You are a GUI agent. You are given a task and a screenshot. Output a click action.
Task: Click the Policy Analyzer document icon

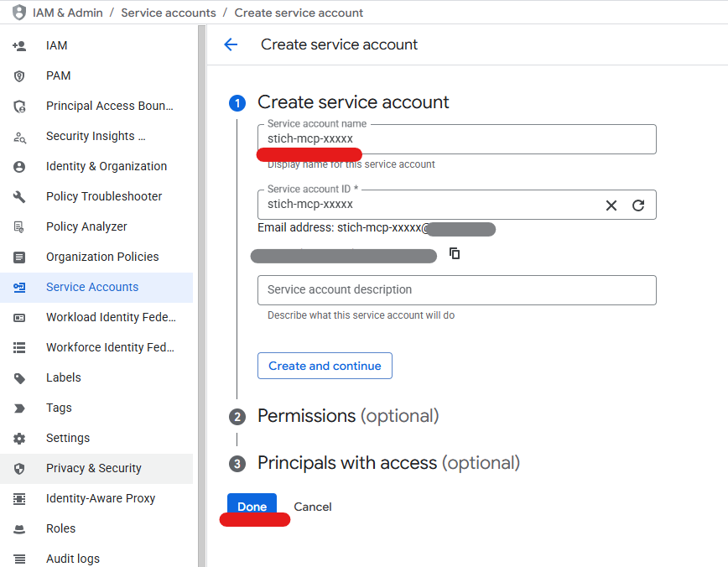pos(19,226)
